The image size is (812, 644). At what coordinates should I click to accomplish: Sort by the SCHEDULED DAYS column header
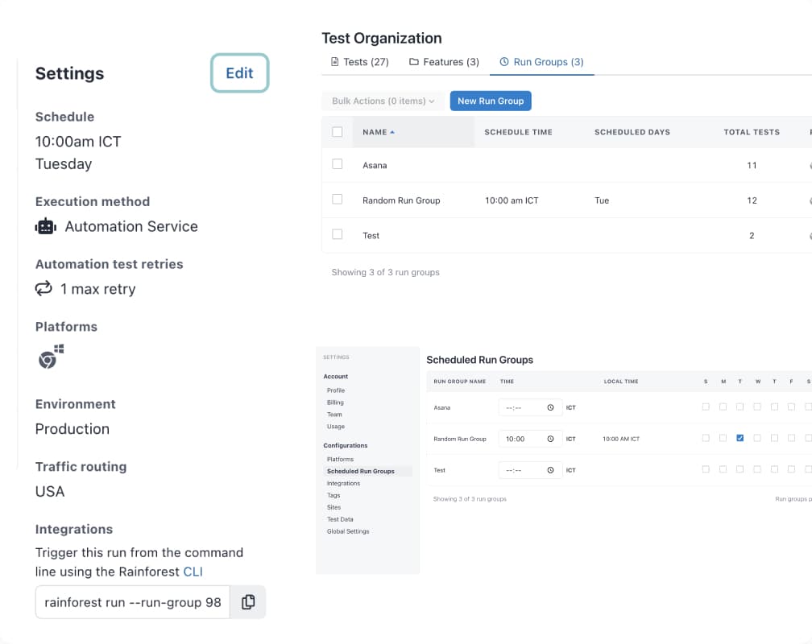click(632, 132)
